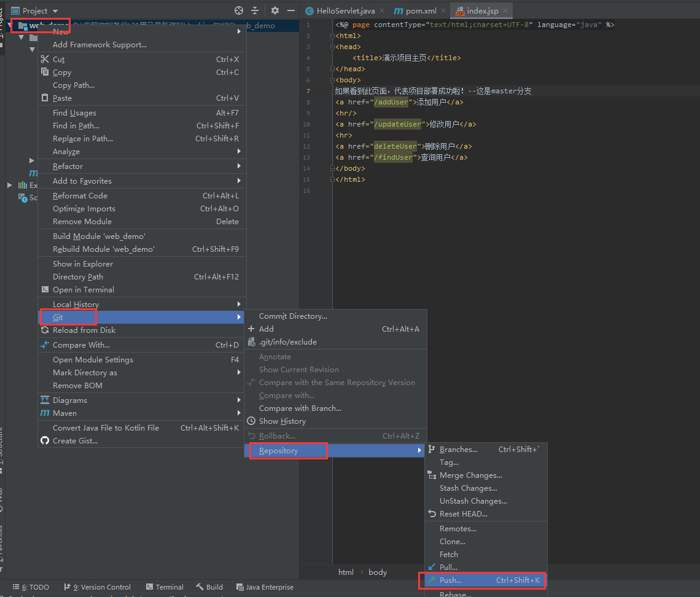Click the Copy icon in context menu
700x597 pixels.
tap(45, 72)
